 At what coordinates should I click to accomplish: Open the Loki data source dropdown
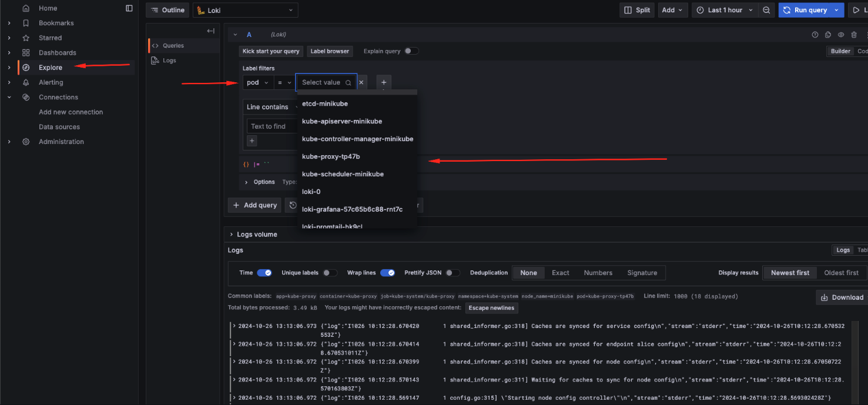click(245, 10)
